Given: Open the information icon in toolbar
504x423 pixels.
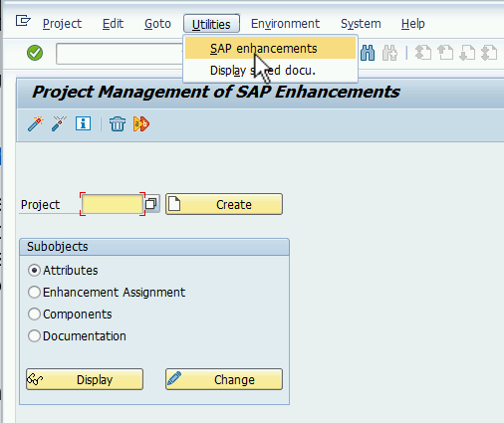Looking at the screenshot, I should (83, 123).
